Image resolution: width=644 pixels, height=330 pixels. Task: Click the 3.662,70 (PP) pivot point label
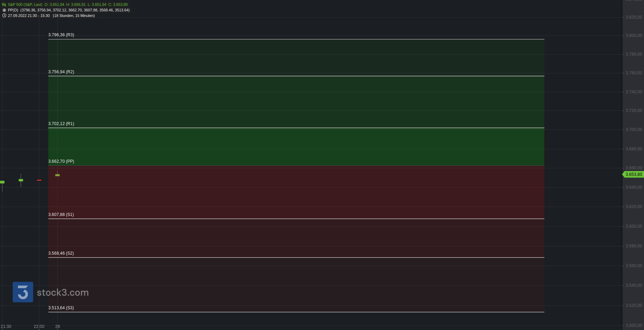61,161
